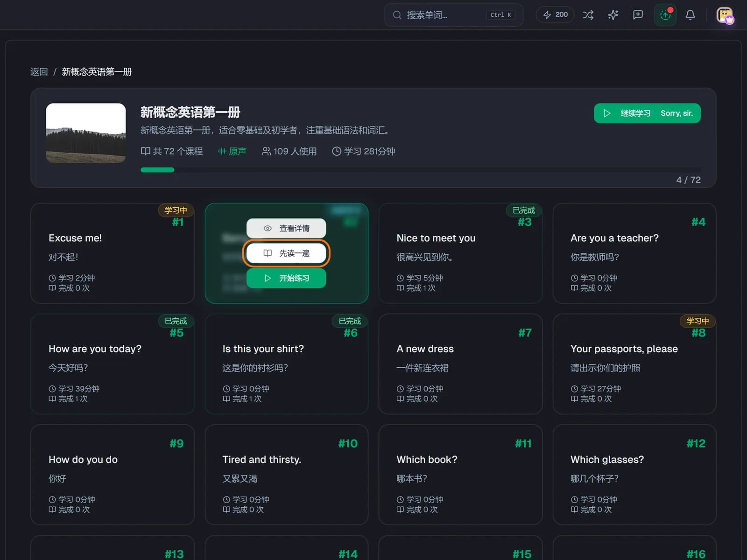Focus the word search field
This screenshot has height=560, width=747.
tap(453, 15)
